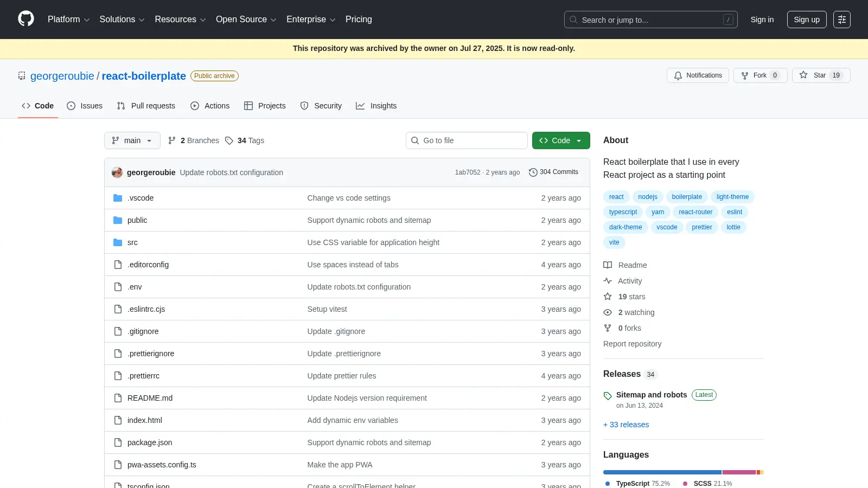
Task: Open the Issues tab
Action: tap(85, 106)
